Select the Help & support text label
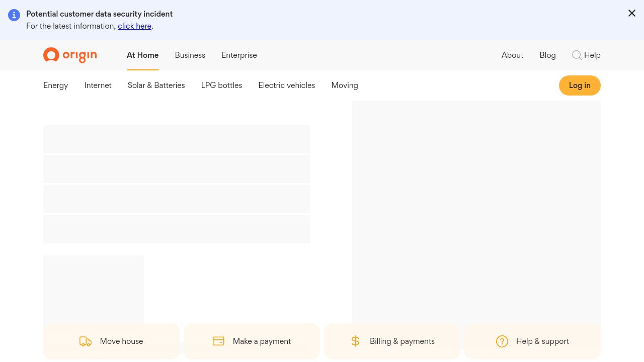The height and width of the screenshot is (362, 644). click(542, 341)
